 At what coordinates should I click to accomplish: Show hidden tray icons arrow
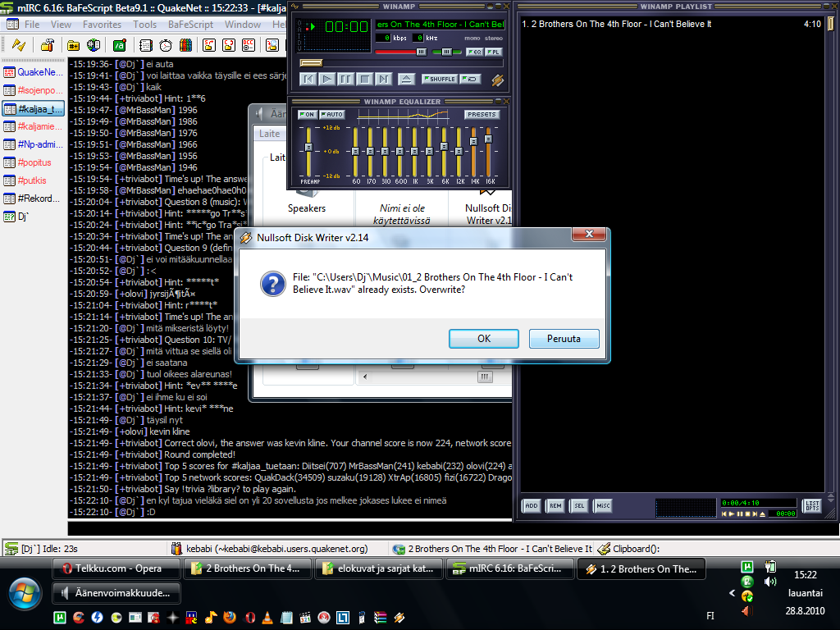(732, 593)
